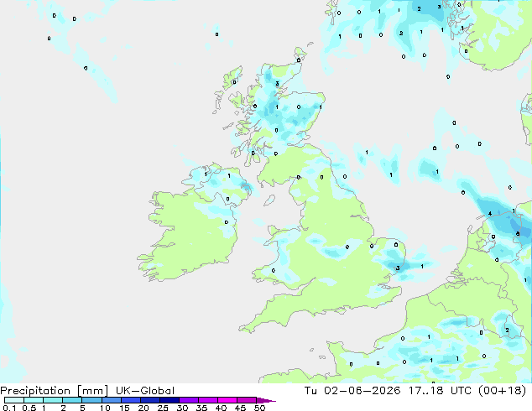Viewport: 532px width, 411px height.
Task: Pick the 30–35 mm purple legend swatch
Action: [188, 400]
